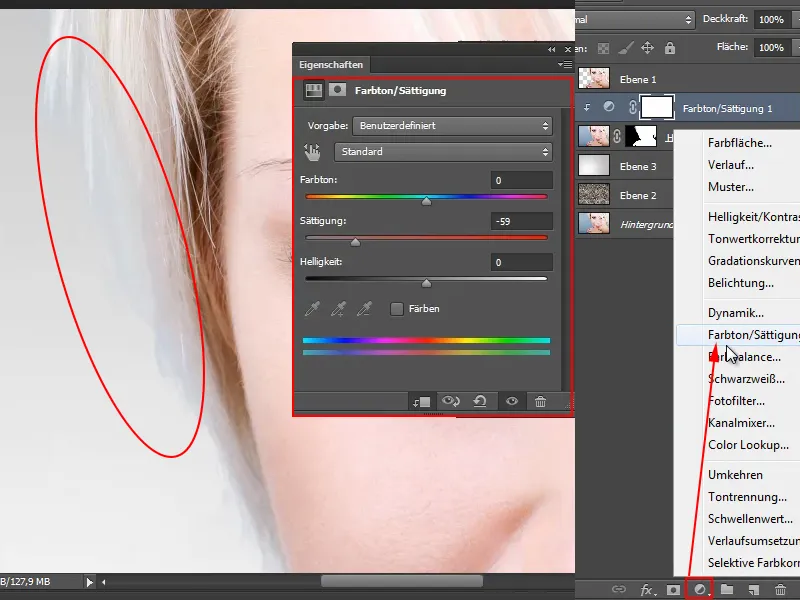Click the Sättigung slider handle
800x600 pixels.
[x=356, y=242]
